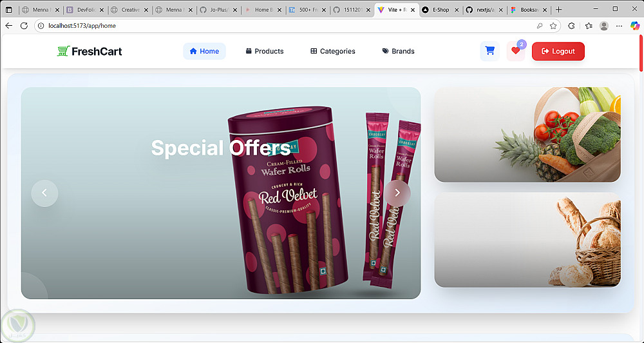Close the Booksaw tab
The width and height of the screenshot is (644, 343).
coord(545,10)
